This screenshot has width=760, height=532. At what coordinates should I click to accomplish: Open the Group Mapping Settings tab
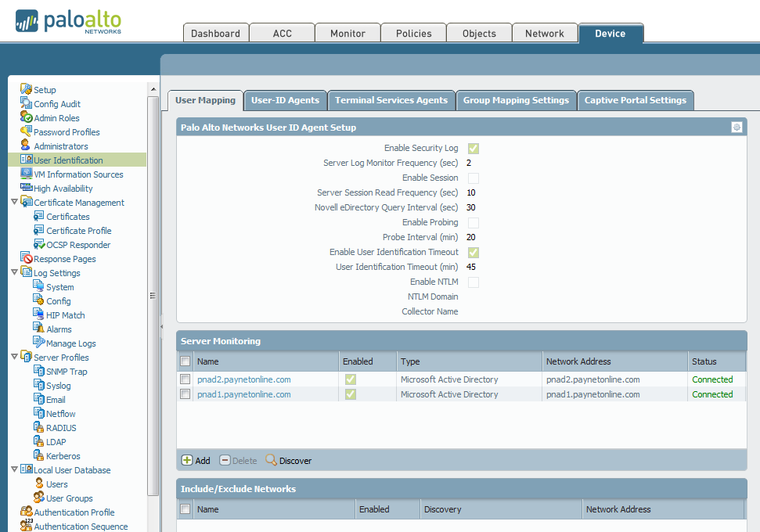tap(516, 100)
